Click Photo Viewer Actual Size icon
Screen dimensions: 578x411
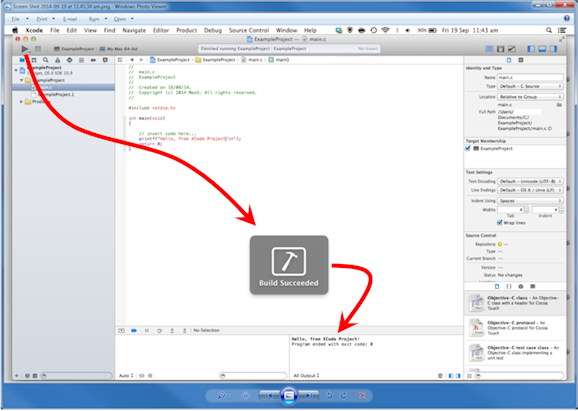click(246, 396)
